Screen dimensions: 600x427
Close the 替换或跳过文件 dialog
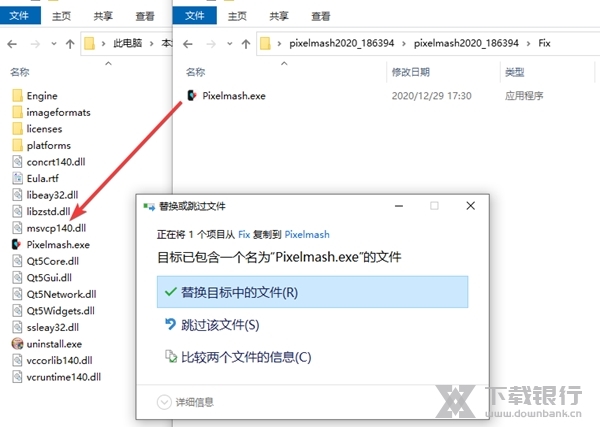click(471, 206)
